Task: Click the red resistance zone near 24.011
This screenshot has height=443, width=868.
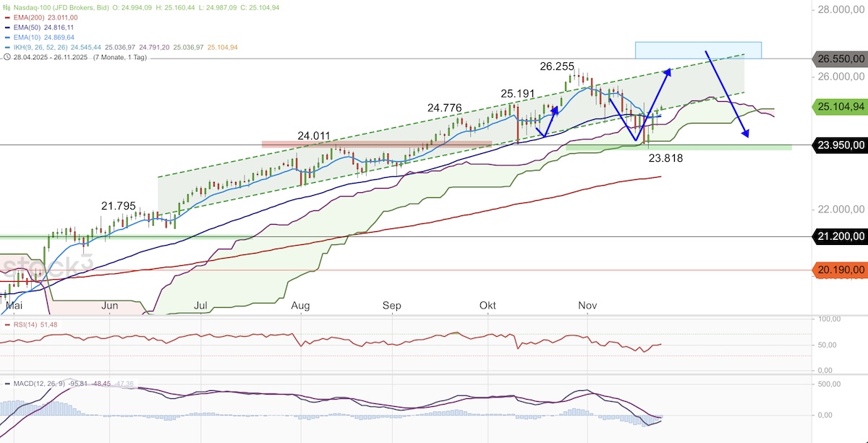Action: coord(376,144)
